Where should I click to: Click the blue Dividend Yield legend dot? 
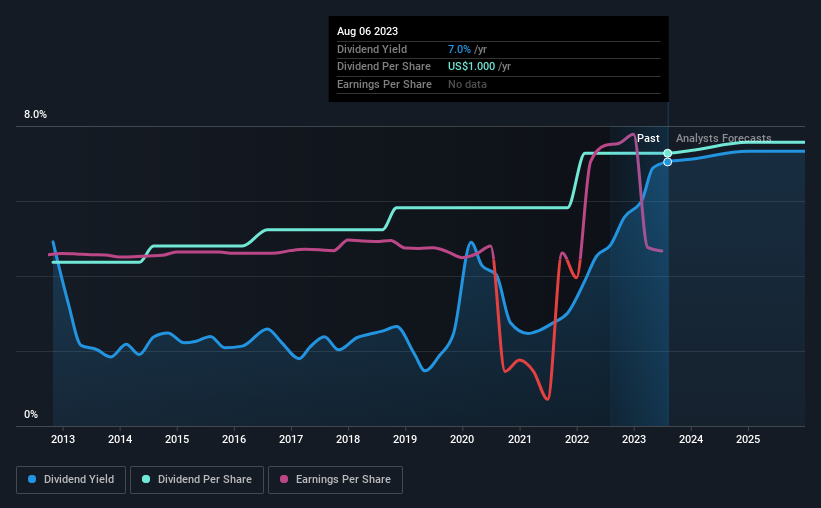click(x=32, y=479)
